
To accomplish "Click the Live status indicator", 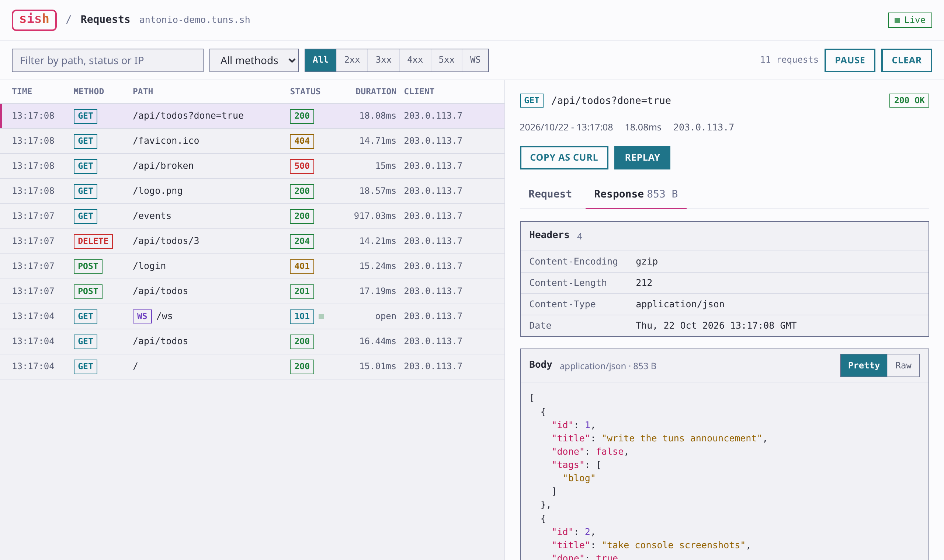I will tap(910, 20).
